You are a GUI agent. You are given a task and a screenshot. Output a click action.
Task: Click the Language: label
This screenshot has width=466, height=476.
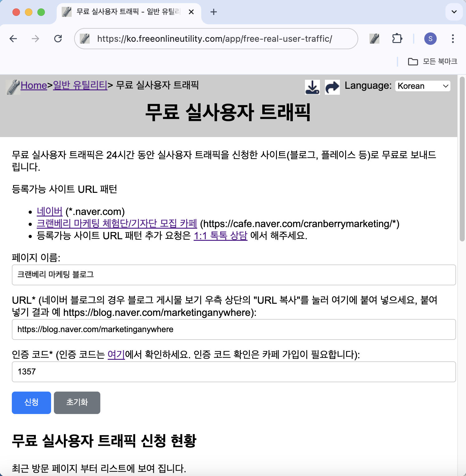tap(368, 85)
